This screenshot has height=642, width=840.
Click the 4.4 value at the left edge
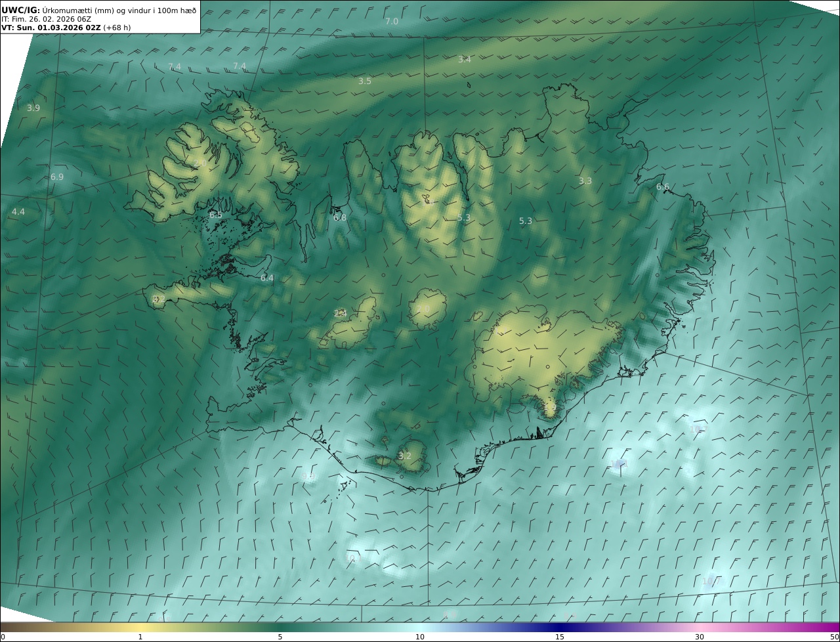18,212
